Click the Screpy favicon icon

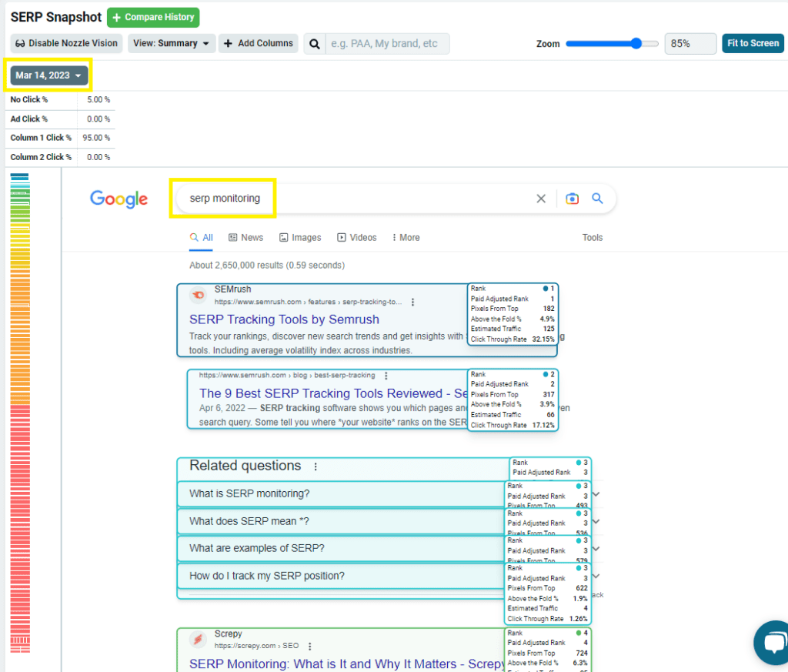click(199, 640)
